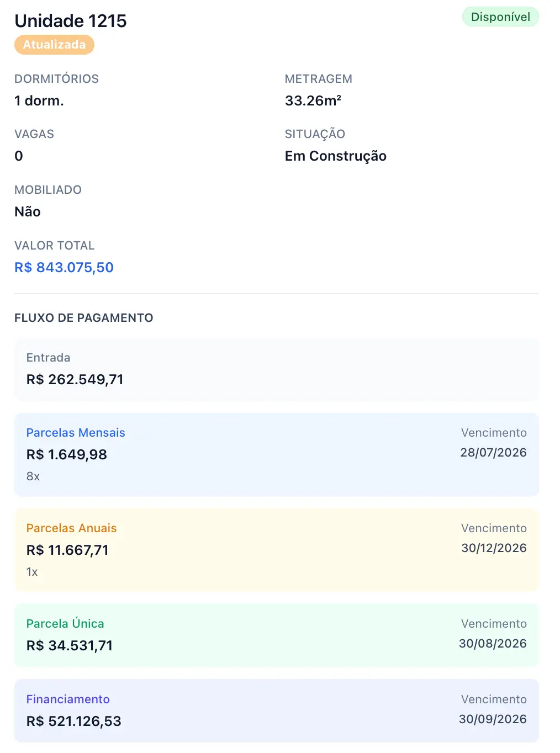The image size is (560, 753).
Task: Click the R$ 521.126,53 financing amount
Action: tap(74, 721)
